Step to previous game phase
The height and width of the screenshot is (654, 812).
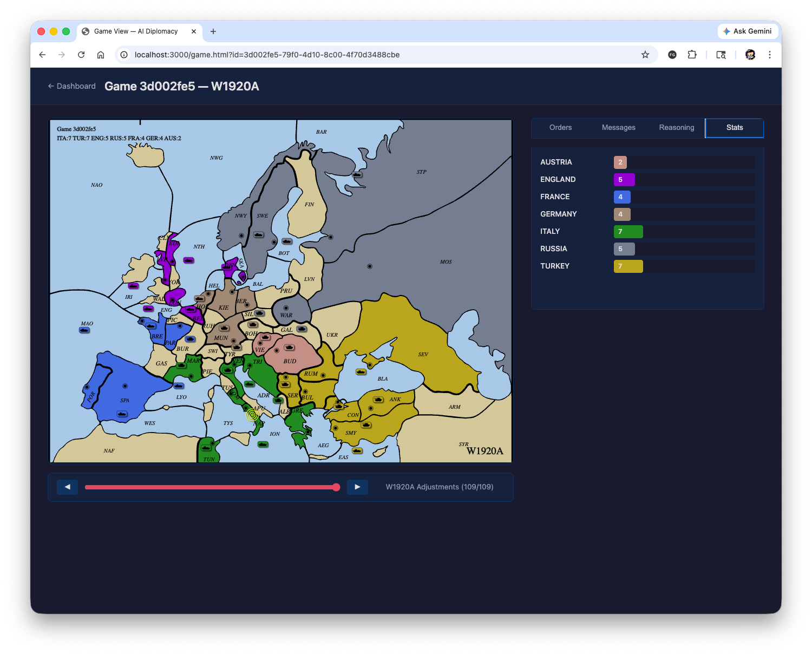click(x=68, y=487)
